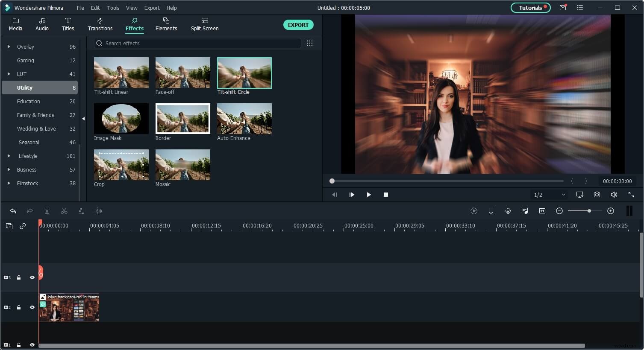Click the undo arrow icon
Image resolution: width=644 pixels, height=350 pixels.
click(13, 211)
